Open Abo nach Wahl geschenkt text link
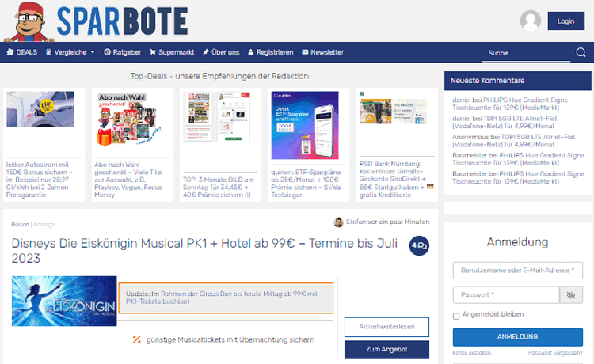 click(x=129, y=180)
